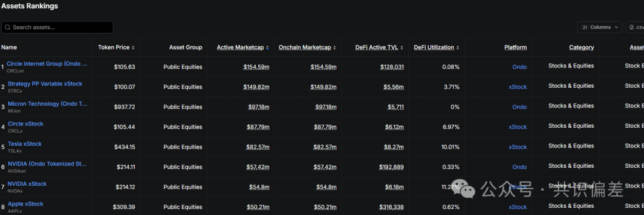This screenshot has width=644, height=215.
Task: Sort by the Token Price column header
Action: point(116,47)
